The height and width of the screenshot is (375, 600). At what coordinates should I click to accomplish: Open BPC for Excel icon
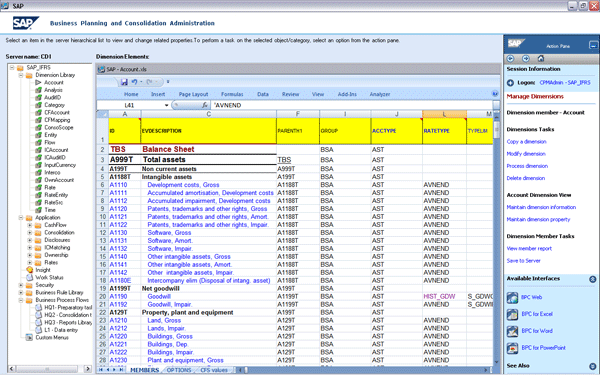[512, 314]
